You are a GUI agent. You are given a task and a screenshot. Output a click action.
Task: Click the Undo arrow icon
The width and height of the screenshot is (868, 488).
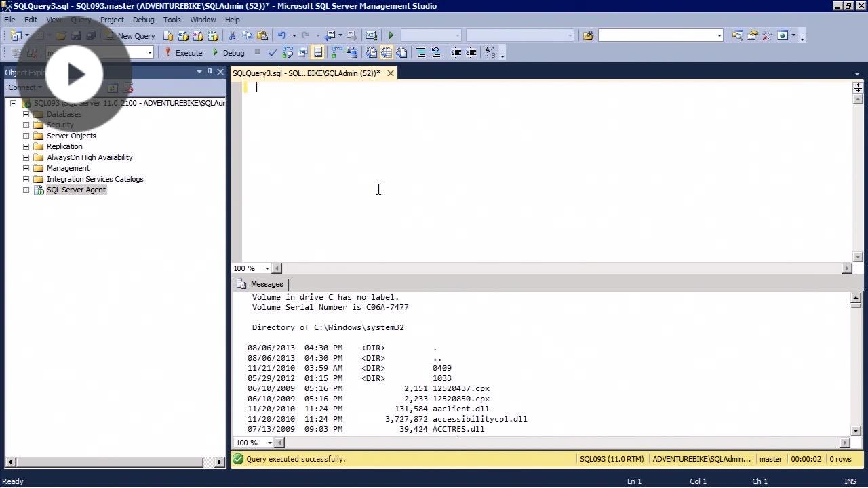[x=282, y=36]
